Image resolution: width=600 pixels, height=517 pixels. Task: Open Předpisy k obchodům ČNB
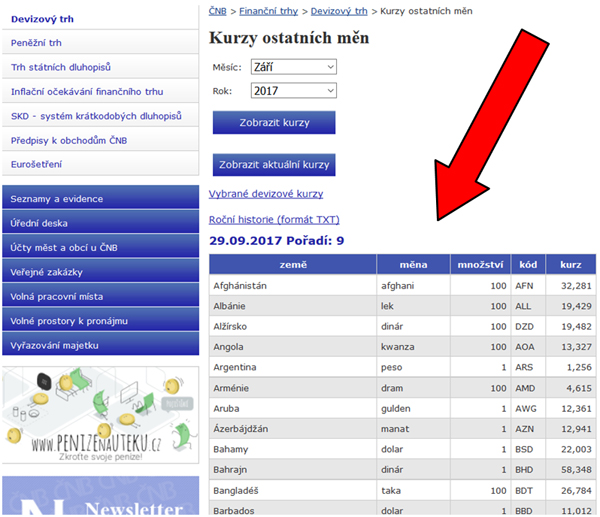coord(69,140)
